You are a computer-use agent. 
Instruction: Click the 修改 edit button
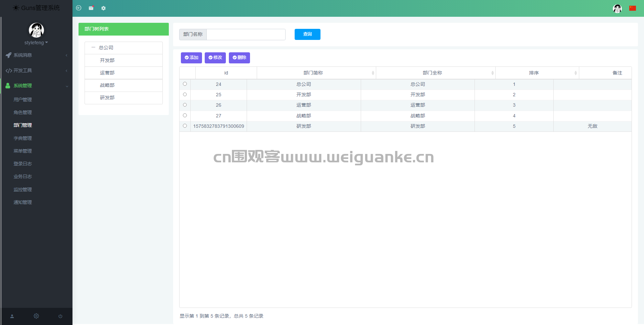(215, 58)
